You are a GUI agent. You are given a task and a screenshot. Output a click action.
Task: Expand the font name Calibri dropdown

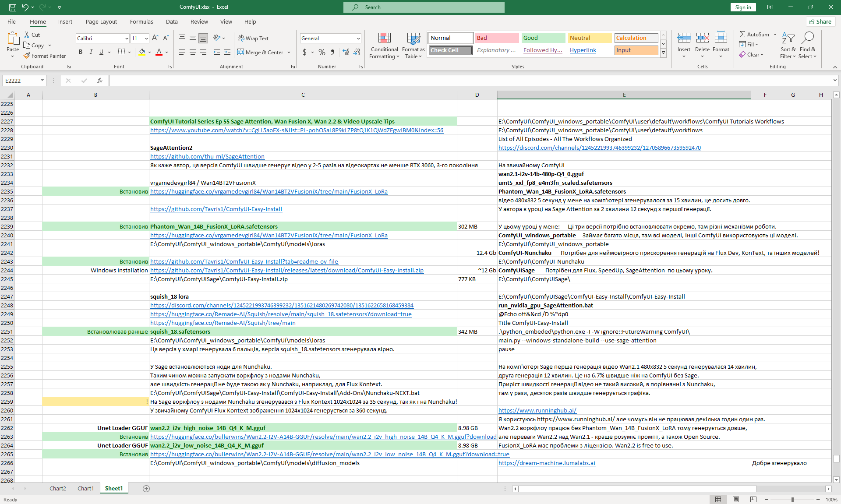coord(127,39)
